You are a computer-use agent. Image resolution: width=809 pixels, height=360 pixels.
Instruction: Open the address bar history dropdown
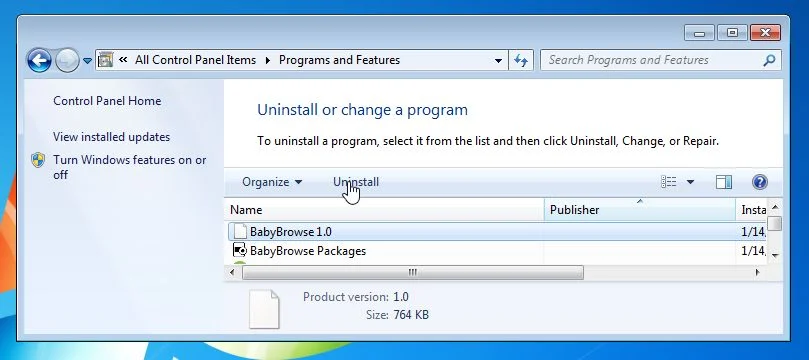point(498,60)
